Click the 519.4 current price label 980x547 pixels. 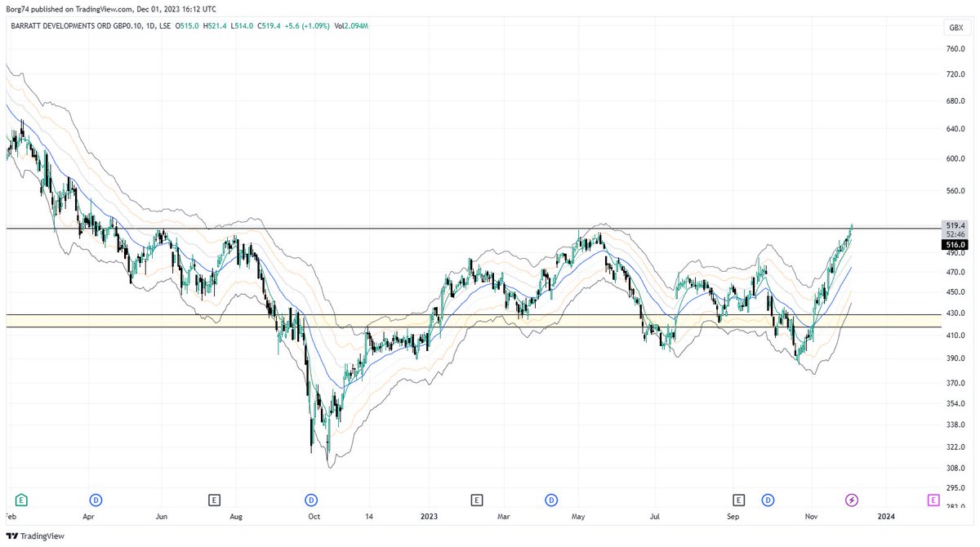tap(955, 225)
